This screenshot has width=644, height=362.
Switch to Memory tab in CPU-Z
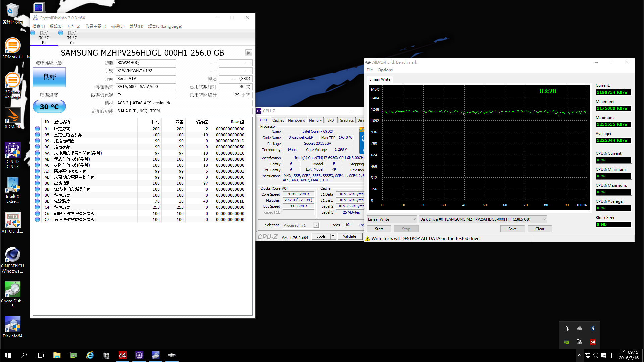click(315, 120)
